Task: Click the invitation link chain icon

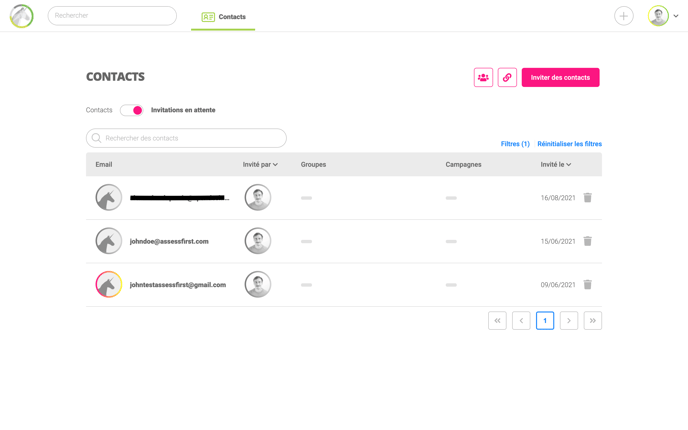Action: 507,78
